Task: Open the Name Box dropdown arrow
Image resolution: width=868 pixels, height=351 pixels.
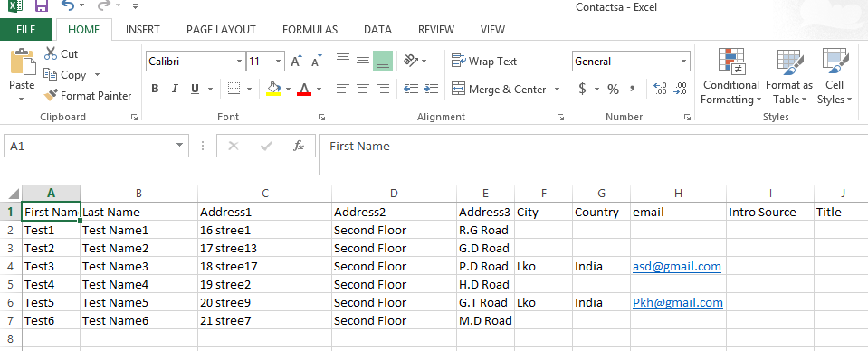Action: 179,146
